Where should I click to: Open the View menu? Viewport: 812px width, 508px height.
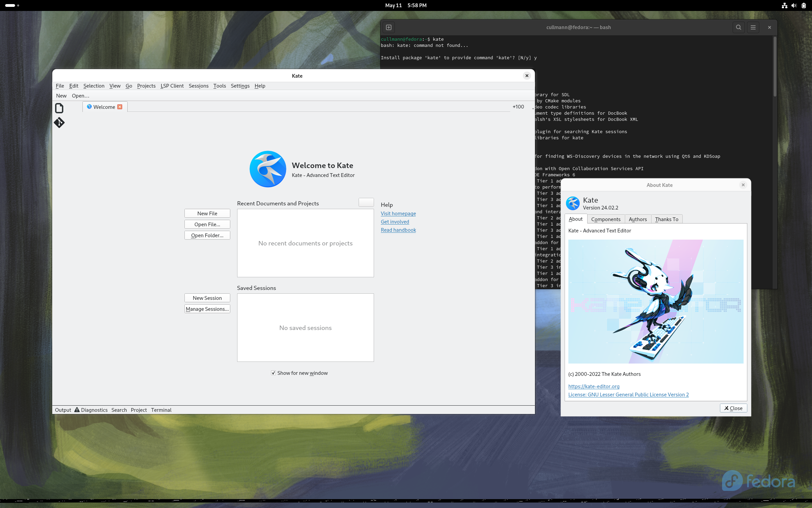[x=115, y=86]
